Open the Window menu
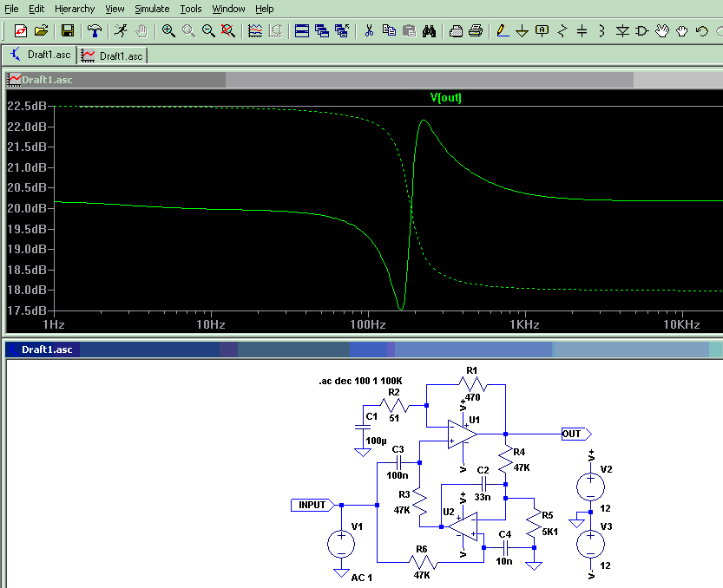Screen dimensions: 723x588 (229, 9)
